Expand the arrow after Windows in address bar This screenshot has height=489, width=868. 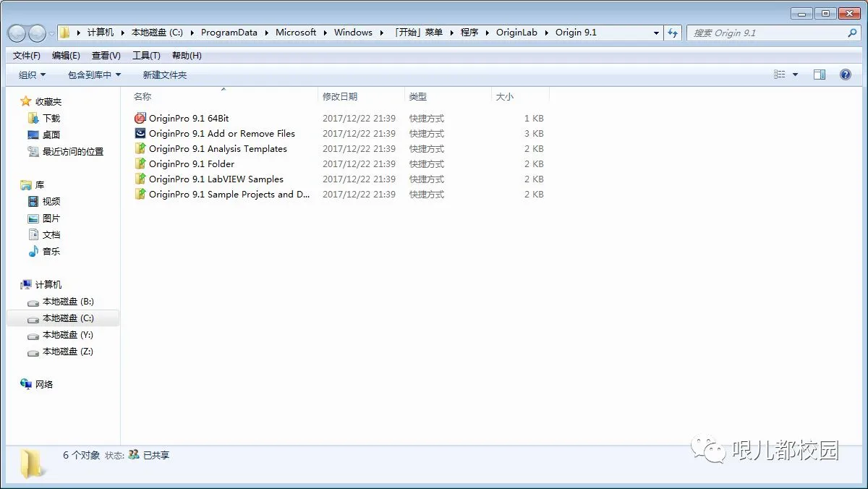click(x=381, y=33)
